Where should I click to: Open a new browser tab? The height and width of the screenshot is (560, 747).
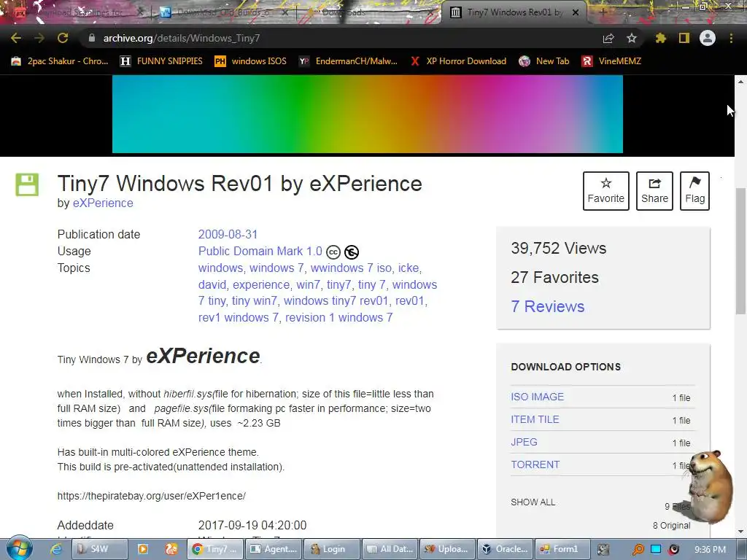(603, 12)
